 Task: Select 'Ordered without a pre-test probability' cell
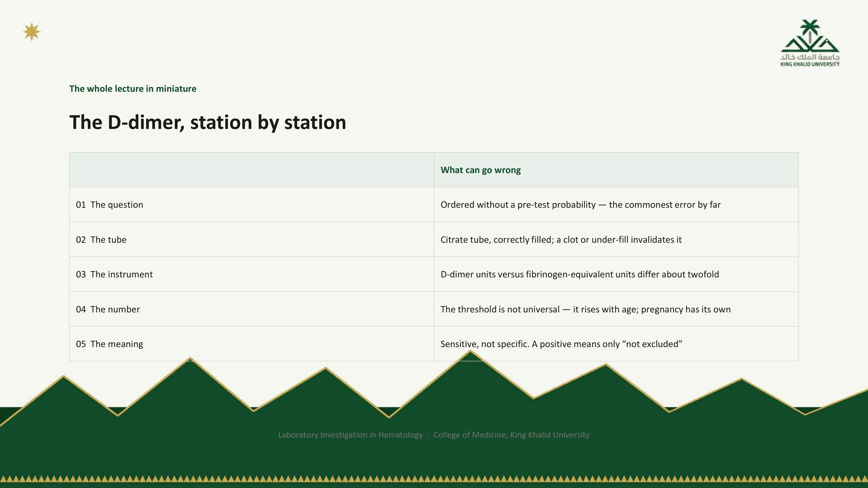[616, 204]
